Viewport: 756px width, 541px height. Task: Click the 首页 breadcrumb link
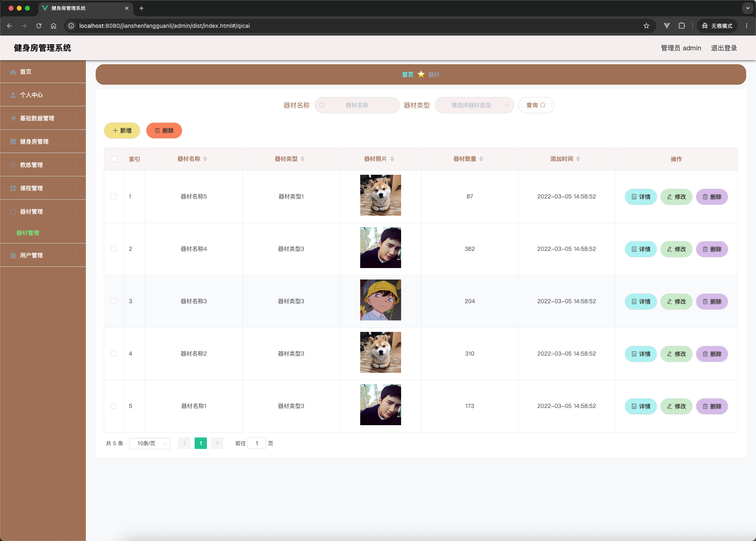[408, 74]
